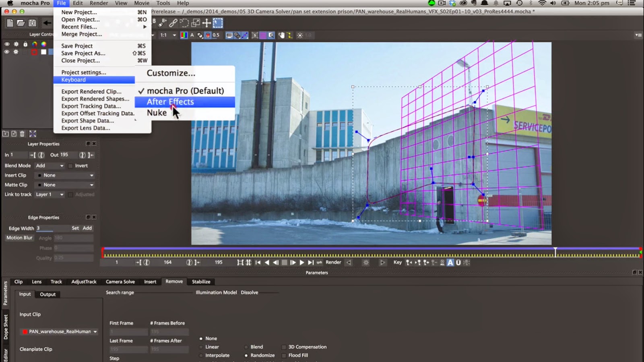Viewport: 644px width, 362px height.
Task: Enable the Invert checkbox
Action: point(71,166)
